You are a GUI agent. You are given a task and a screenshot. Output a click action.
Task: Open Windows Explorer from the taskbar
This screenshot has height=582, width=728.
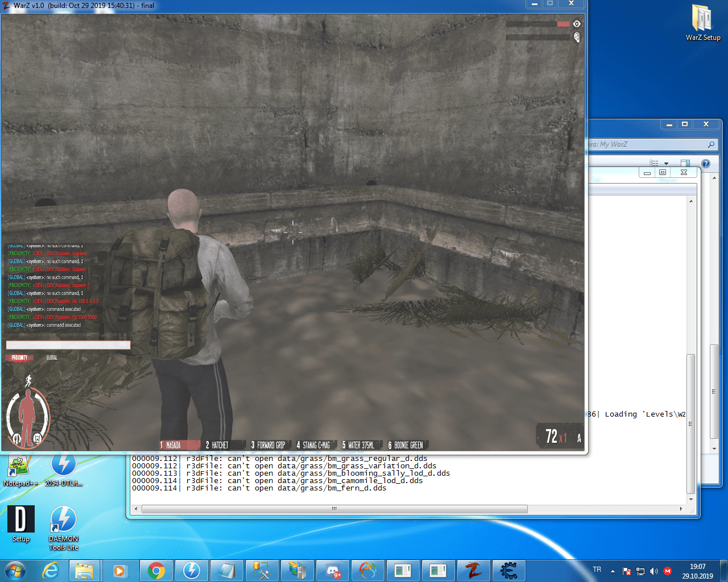tap(84, 571)
